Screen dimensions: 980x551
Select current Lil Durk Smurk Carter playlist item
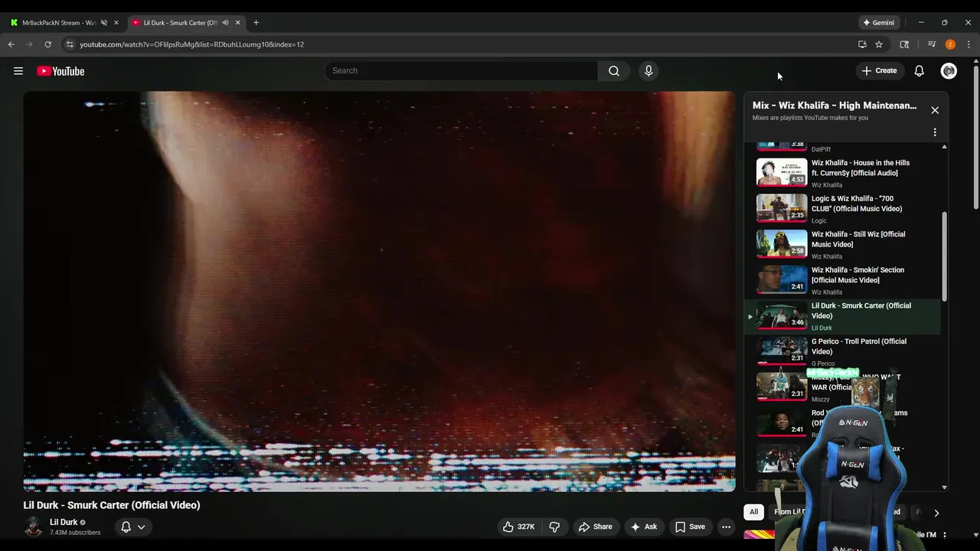pyautogui.click(x=843, y=316)
